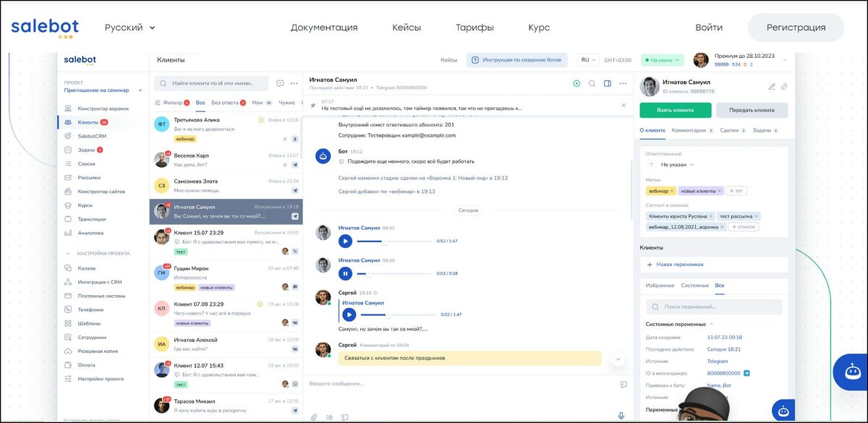Image resolution: width=868 pixels, height=423 pixels.
Task: Open three-dots menu beside client search
Action: (294, 83)
